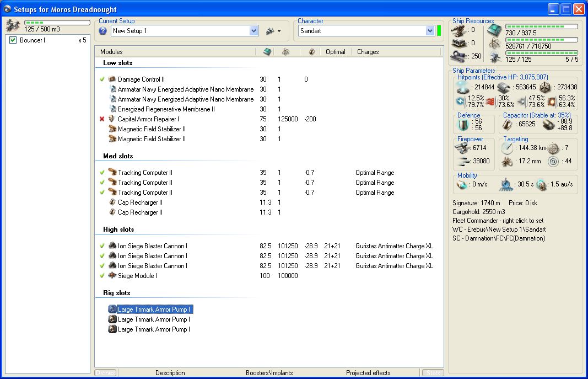Screen dimensions: 588x379
Task: Click the Modules column header
Action: point(111,52)
